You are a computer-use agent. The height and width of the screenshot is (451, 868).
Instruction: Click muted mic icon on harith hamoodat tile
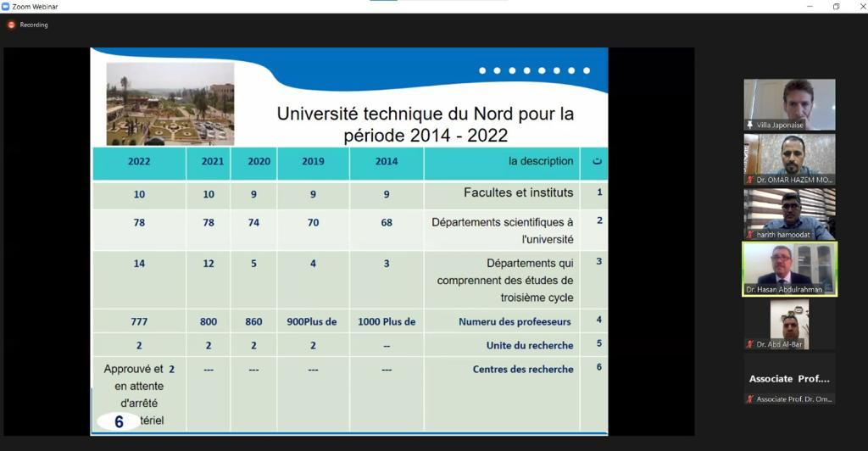[x=750, y=235]
